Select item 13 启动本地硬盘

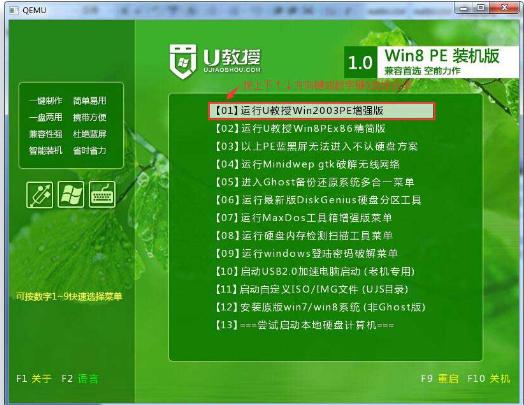coord(304,325)
